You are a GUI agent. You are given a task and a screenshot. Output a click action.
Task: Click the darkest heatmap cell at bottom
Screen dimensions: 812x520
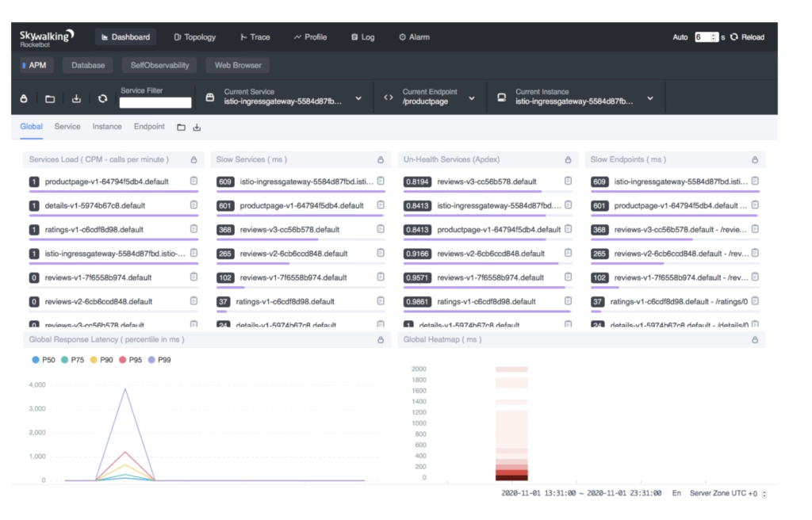click(x=511, y=477)
